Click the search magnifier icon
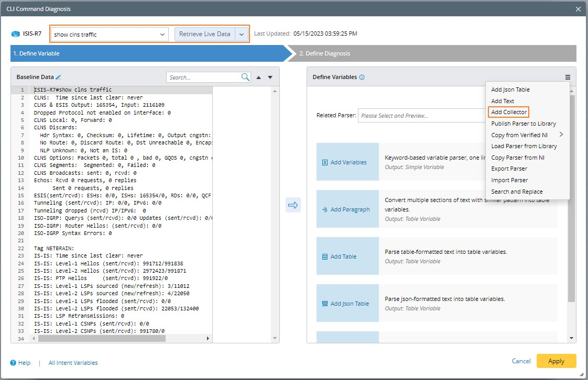 pyautogui.click(x=245, y=77)
